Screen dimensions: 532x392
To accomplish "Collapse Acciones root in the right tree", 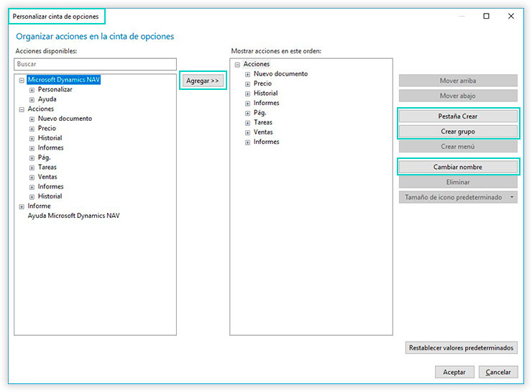I will (237, 65).
